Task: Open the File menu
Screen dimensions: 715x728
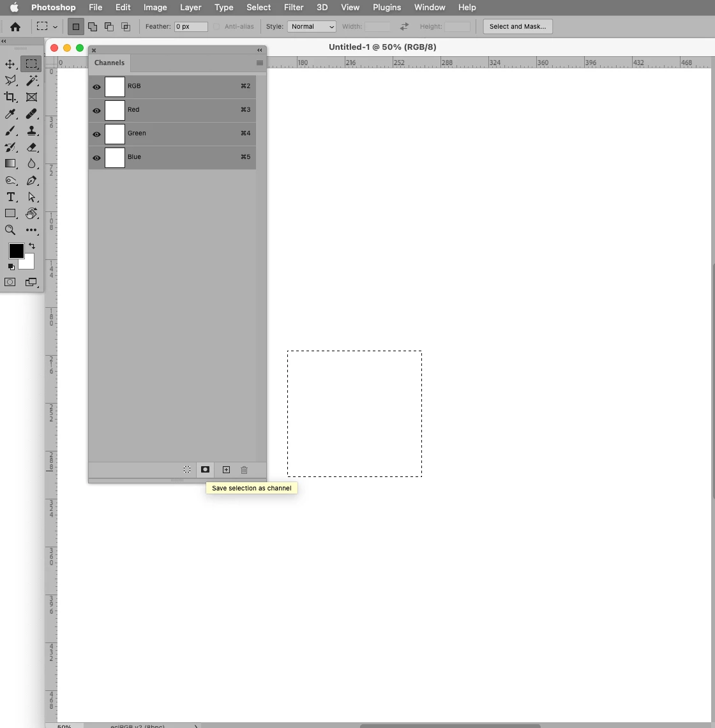Action: [95, 8]
